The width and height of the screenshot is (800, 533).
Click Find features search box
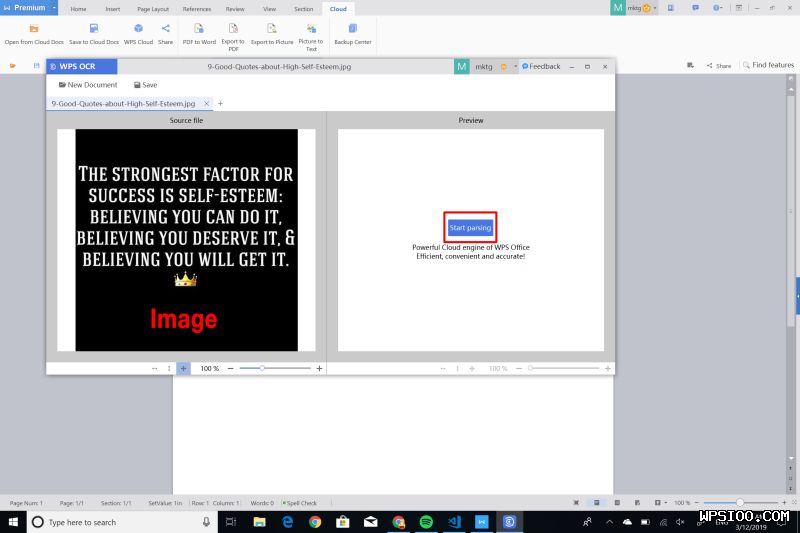[767, 65]
